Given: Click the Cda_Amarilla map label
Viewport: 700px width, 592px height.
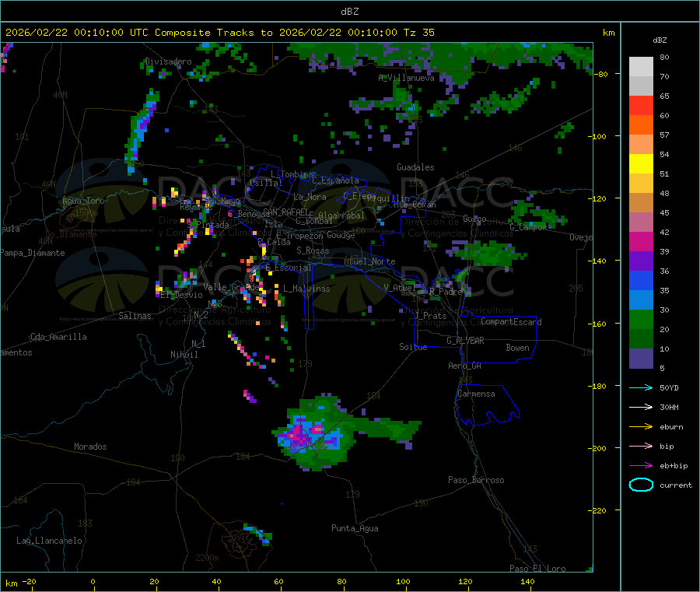Looking at the screenshot, I should pos(58,337).
